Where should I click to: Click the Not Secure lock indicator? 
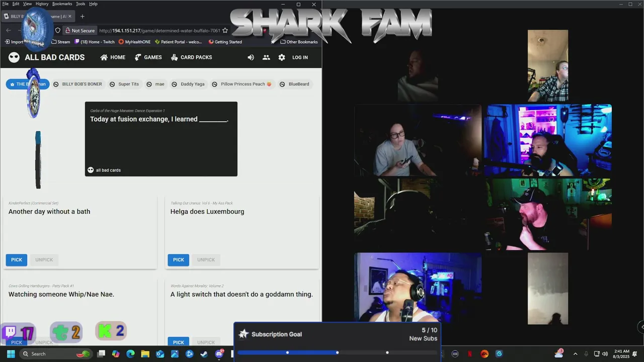tap(79, 30)
